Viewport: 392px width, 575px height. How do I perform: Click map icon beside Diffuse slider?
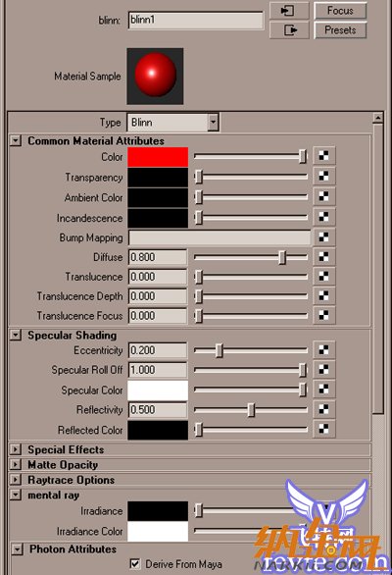tap(323, 257)
